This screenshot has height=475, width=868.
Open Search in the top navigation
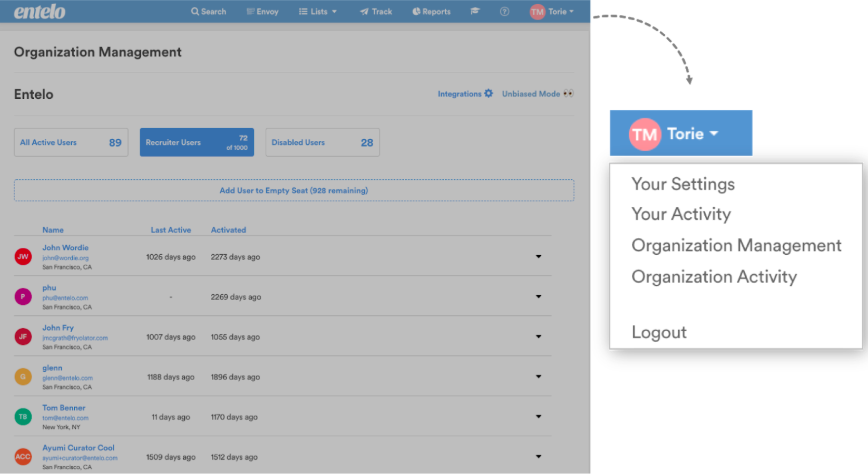(209, 12)
